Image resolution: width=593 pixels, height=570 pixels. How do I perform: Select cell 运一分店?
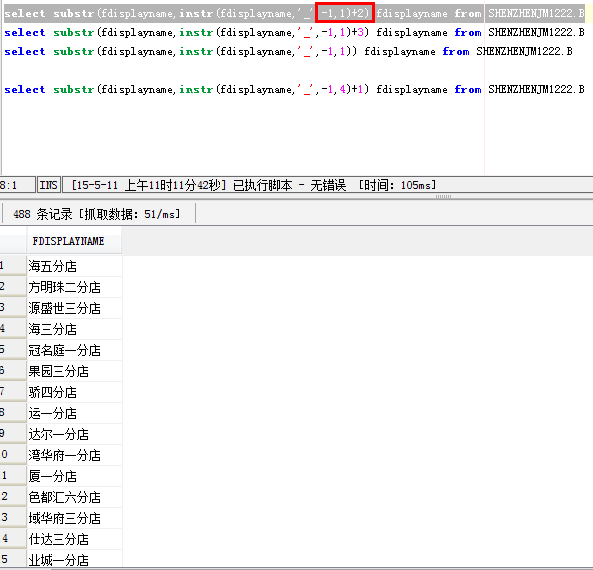(x=75, y=413)
